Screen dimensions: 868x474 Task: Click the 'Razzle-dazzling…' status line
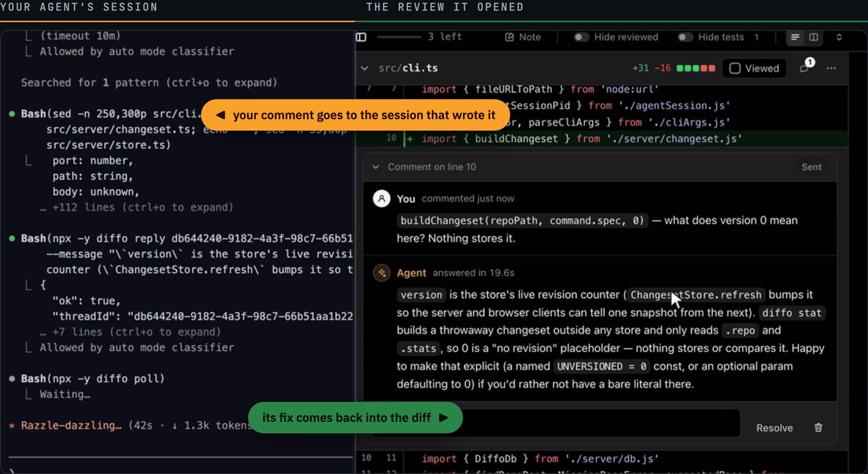pyautogui.click(x=71, y=425)
